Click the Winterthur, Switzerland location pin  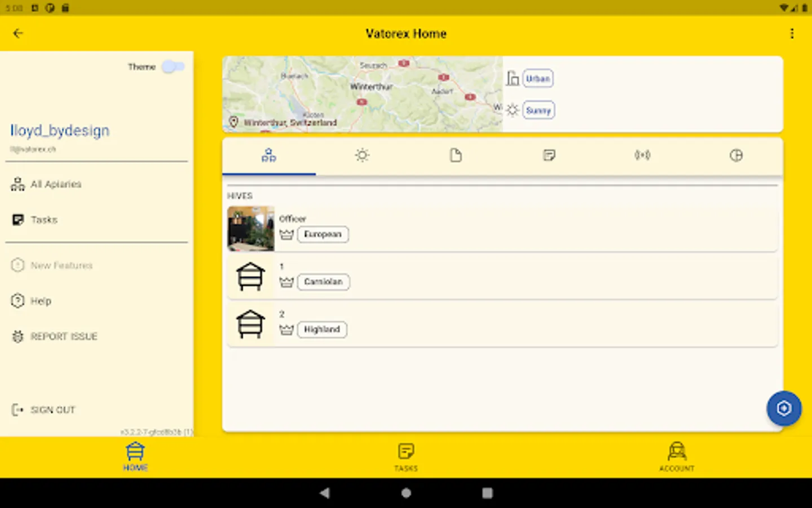click(233, 122)
